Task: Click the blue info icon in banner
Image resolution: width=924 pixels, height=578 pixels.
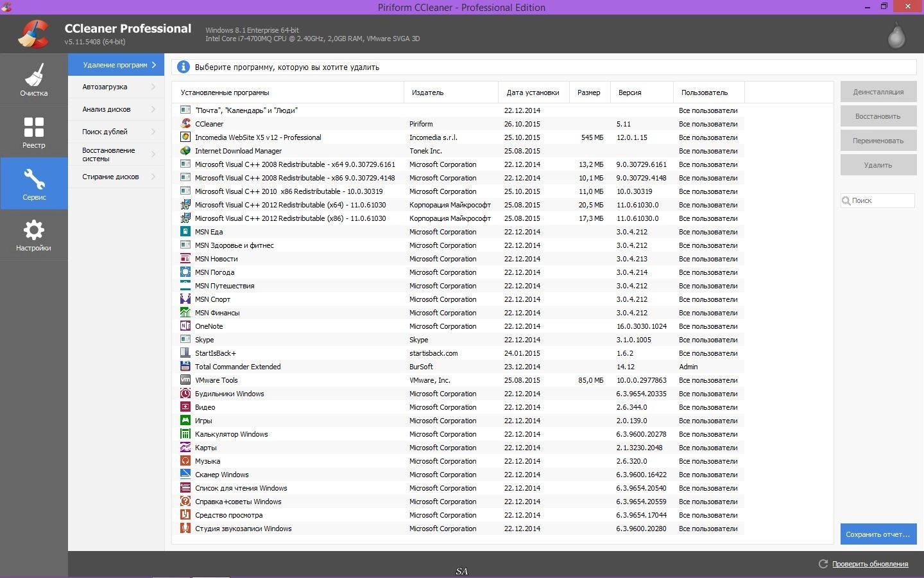Action: (184, 67)
